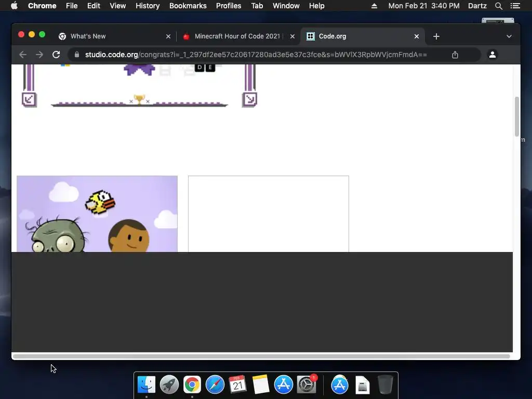
Task: Open the Help menu
Action: click(x=316, y=6)
